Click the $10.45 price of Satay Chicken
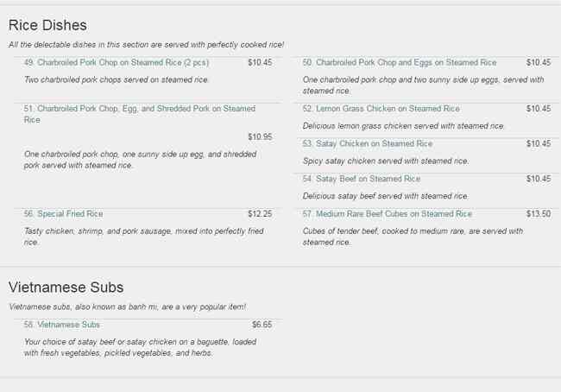The height and width of the screenshot is (392, 561). (539, 143)
